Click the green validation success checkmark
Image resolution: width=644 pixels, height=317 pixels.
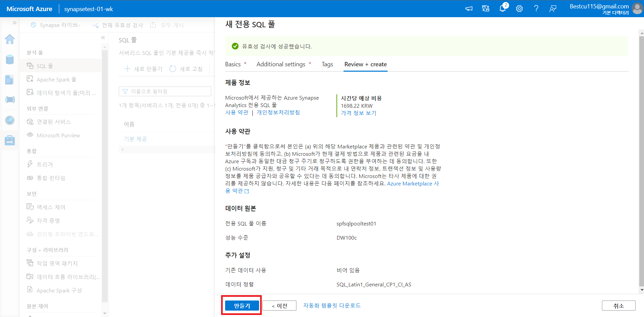pyautogui.click(x=235, y=46)
